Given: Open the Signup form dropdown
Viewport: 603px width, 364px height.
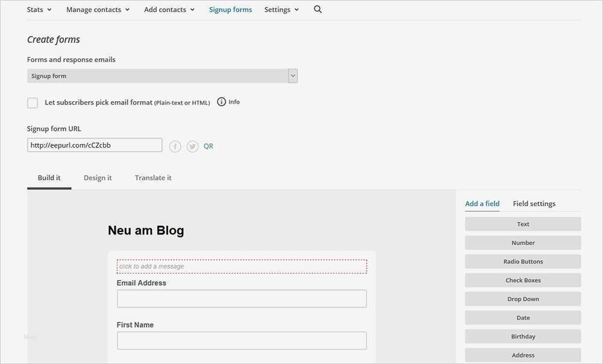Looking at the screenshot, I should 162,76.
